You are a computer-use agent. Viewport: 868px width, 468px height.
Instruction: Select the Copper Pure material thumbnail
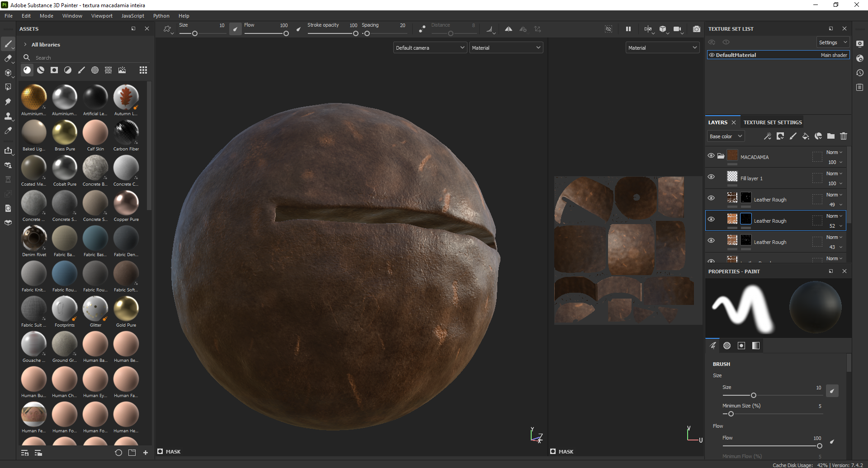click(x=126, y=203)
